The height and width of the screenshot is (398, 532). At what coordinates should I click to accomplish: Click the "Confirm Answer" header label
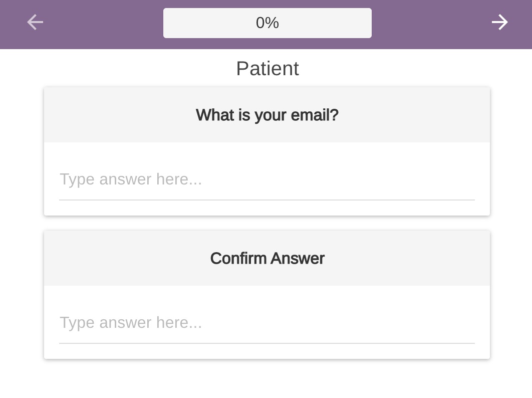[267, 259]
